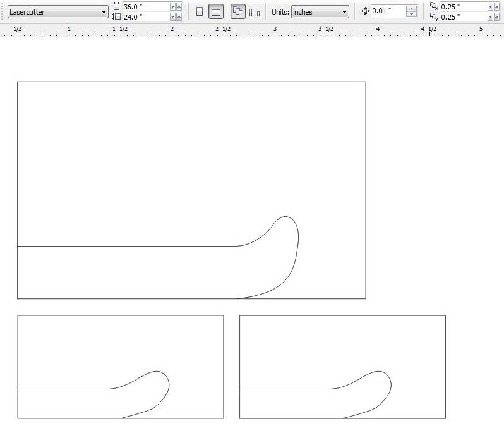Increase the nudge distance value
The width and height of the screenshot is (504, 433).
411,9
